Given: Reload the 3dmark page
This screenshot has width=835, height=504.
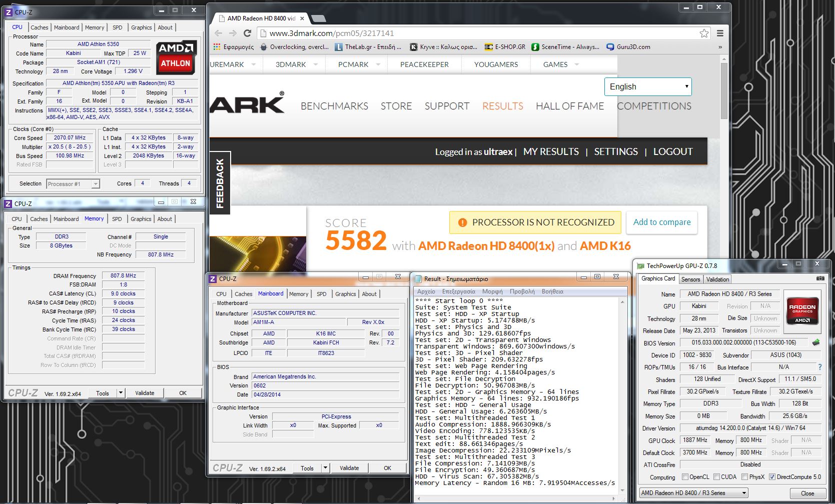Looking at the screenshot, I should pyautogui.click(x=247, y=33).
